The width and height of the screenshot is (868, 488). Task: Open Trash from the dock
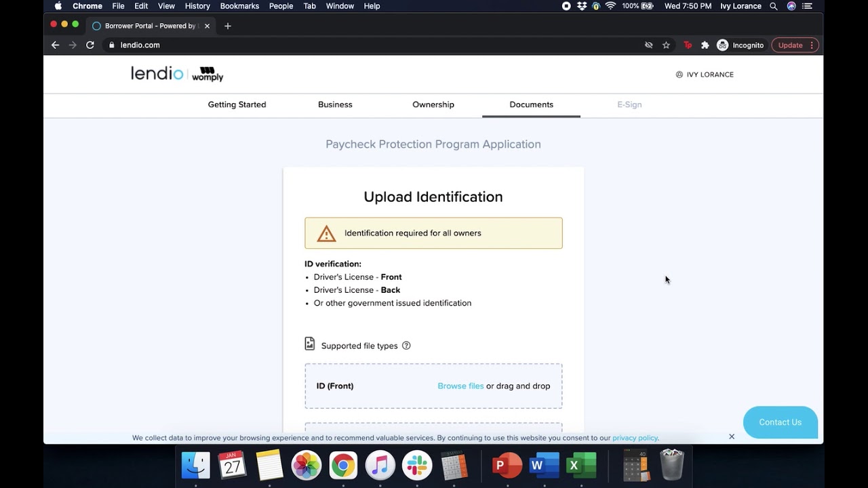pyautogui.click(x=672, y=466)
